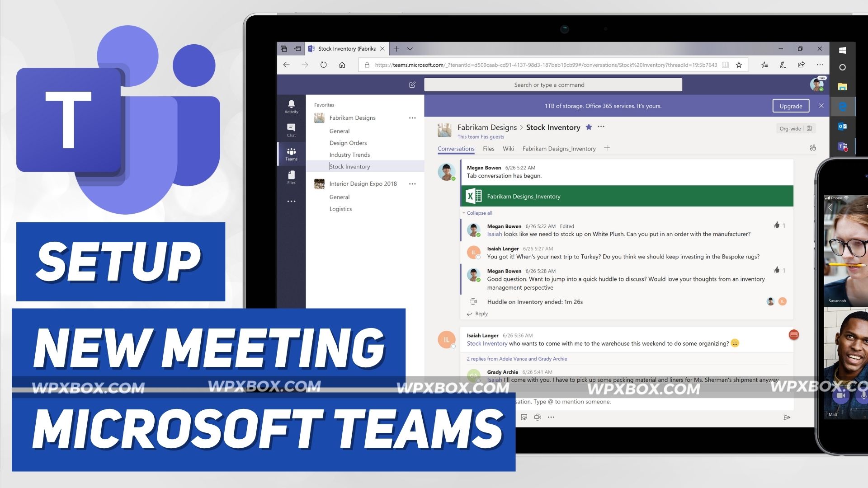Image resolution: width=868 pixels, height=488 pixels.
Task: Switch to the Wiki tab
Action: pyautogui.click(x=509, y=148)
